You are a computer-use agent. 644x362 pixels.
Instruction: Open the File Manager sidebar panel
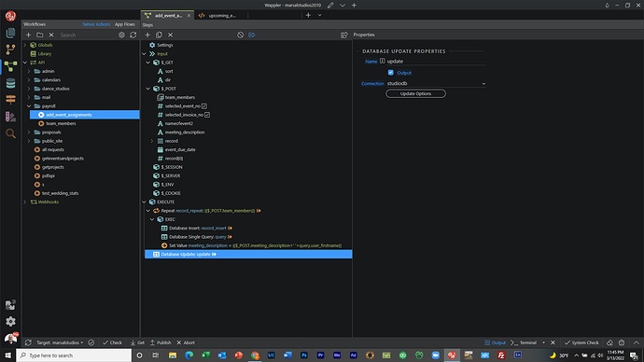(x=10, y=33)
